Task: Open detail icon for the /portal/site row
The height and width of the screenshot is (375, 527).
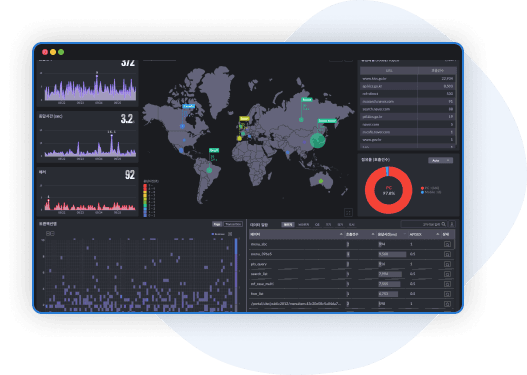Action: [x=447, y=304]
